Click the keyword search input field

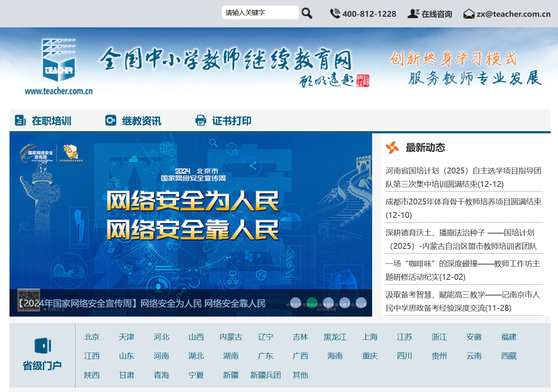tap(260, 12)
